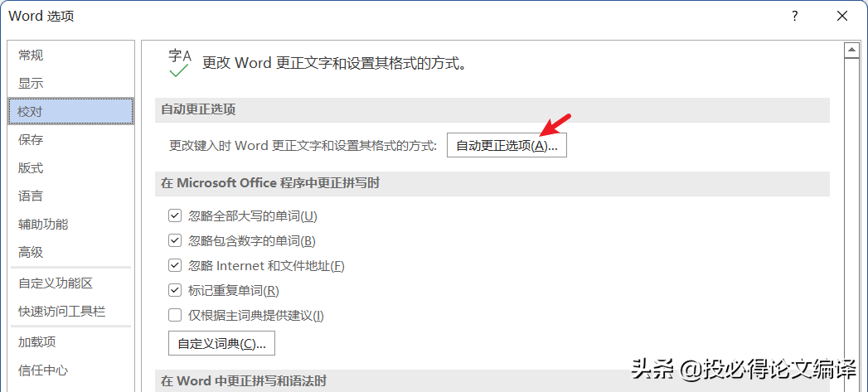
Task: Switch to the 语言 category
Action: pos(70,196)
